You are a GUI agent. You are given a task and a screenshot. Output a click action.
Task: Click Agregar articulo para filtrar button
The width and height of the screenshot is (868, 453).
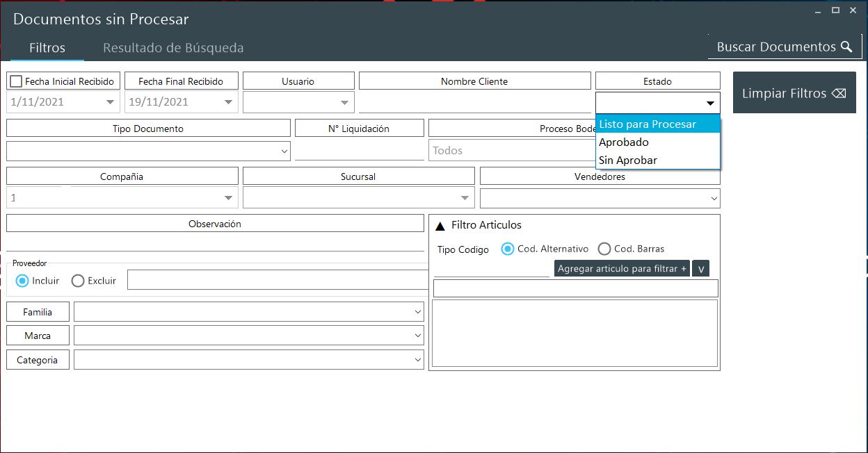(622, 269)
